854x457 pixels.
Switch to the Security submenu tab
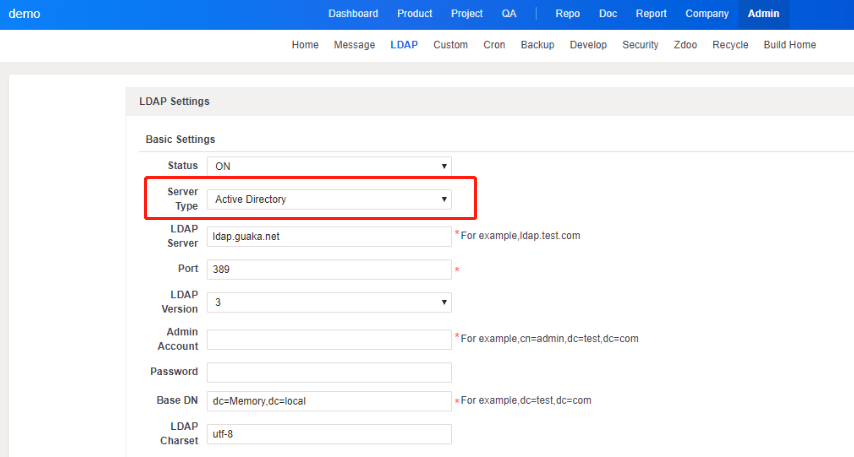click(640, 45)
